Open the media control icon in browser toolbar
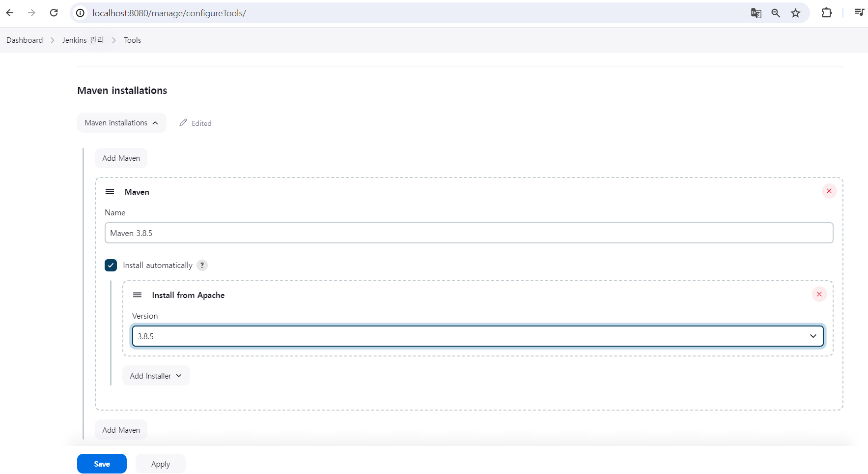Image resolution: width=868 pixels, height=474 pixels. tap(859, 12)
